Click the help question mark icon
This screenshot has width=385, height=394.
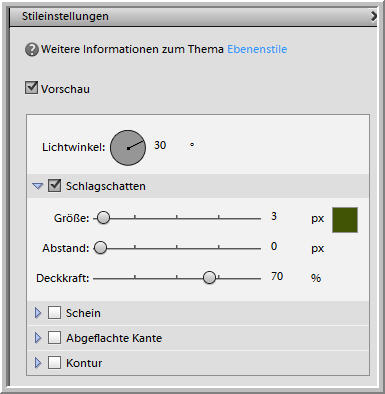(32, 50)
